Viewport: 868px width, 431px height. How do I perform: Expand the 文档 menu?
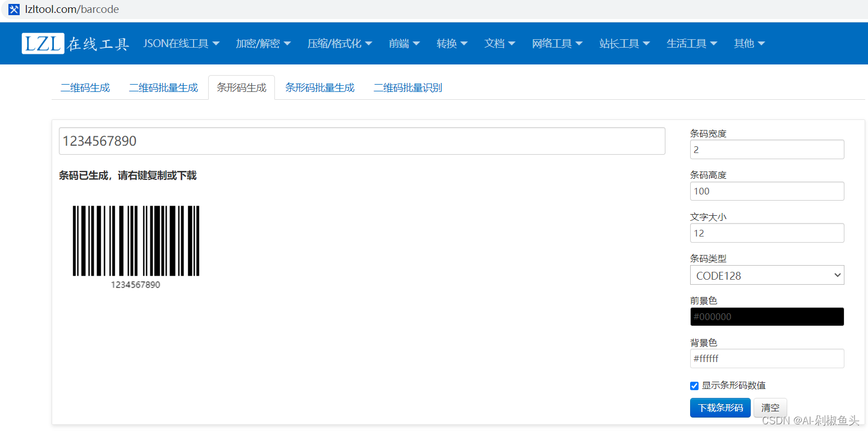tap(499, 43)
